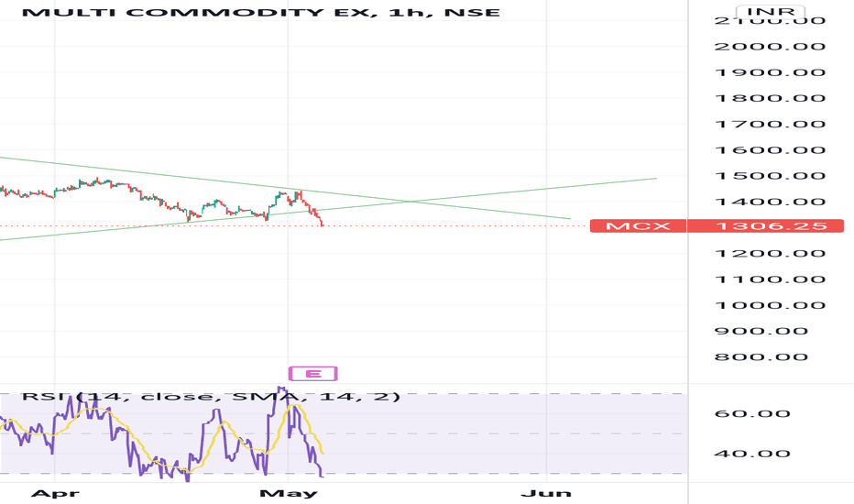Screen dimensions: 854x504
Task: Click the May date label
Action: coord(288,494)
